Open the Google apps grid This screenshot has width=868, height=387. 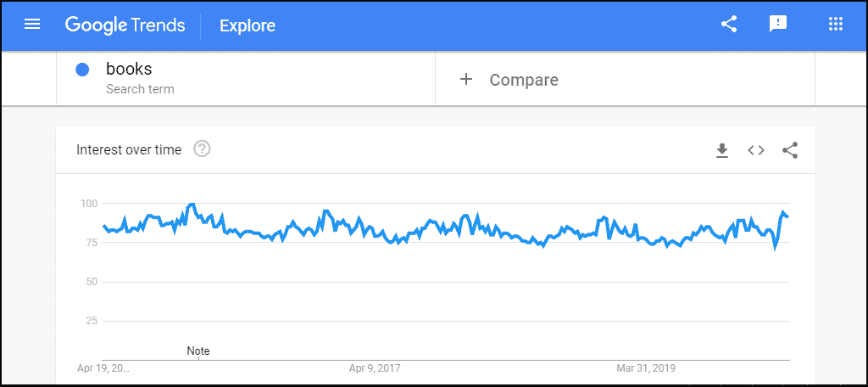pos(835,24)
